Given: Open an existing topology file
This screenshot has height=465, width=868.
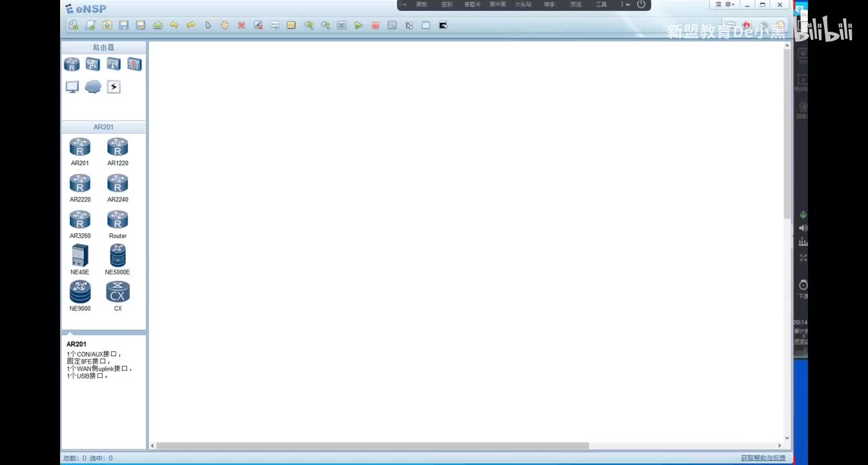Looking at the screenshot, I should [x=107, y=25].
